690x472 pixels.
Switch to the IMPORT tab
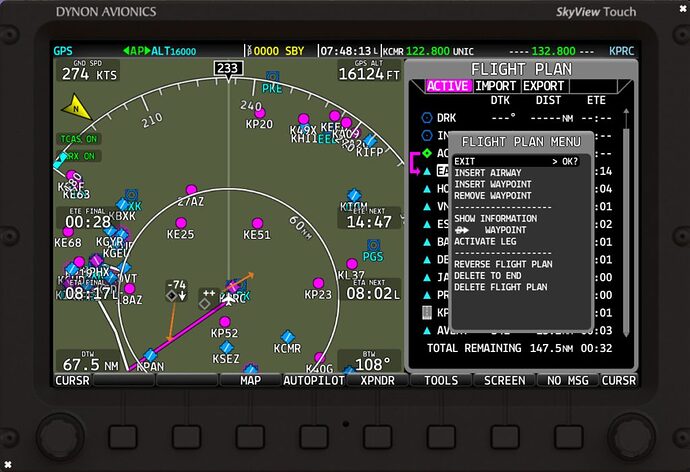click(x=496, y=86)
